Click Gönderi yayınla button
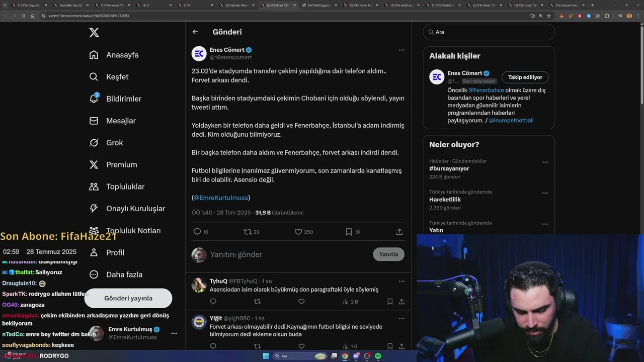This screenshot has height=362, width=644. pyautogui.click(x=128, y=298)
